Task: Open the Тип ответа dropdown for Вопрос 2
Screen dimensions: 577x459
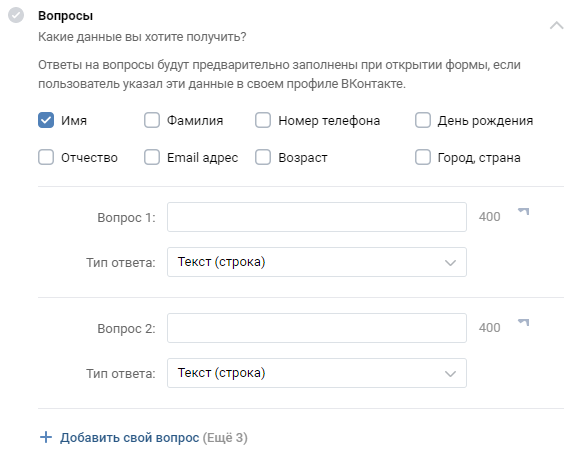Action: click(317, 373)
